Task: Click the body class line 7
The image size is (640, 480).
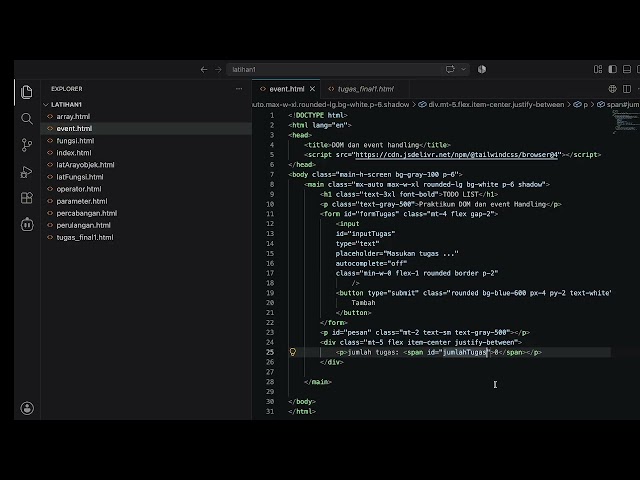Action: 375,175
